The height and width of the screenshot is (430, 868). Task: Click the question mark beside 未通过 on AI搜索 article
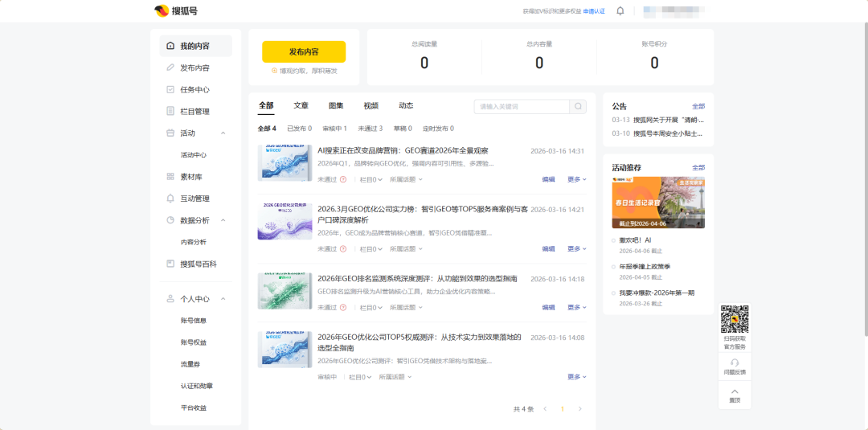point(343,179)
